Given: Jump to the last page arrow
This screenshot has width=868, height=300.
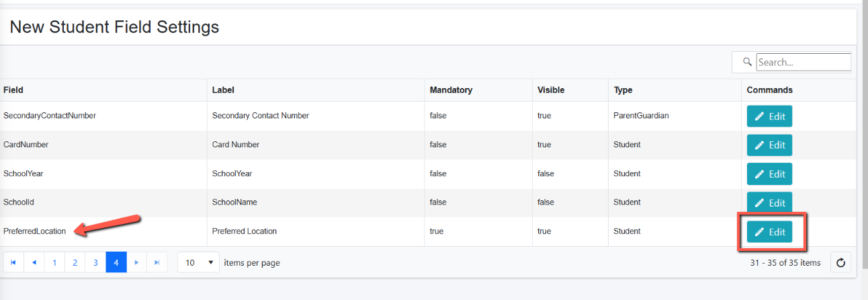Looking at the screenshot, I should pyautogui.click(x=157, y=263).
